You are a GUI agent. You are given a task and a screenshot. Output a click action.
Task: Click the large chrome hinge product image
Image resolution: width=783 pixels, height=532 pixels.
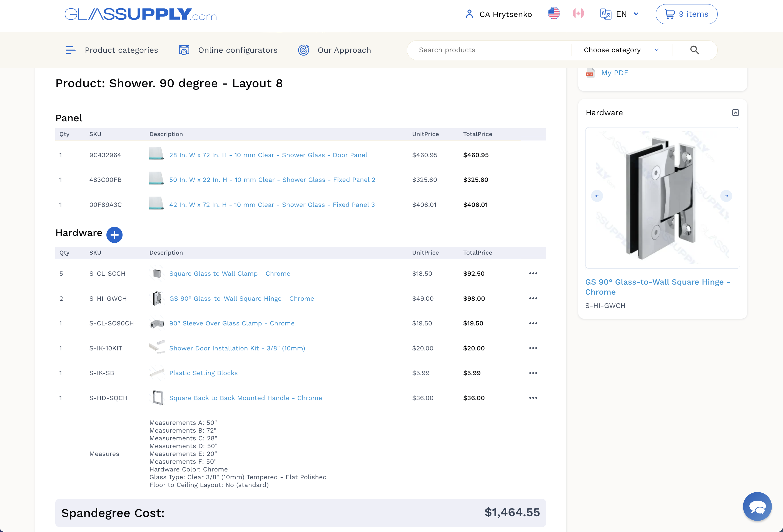[662, 198]
